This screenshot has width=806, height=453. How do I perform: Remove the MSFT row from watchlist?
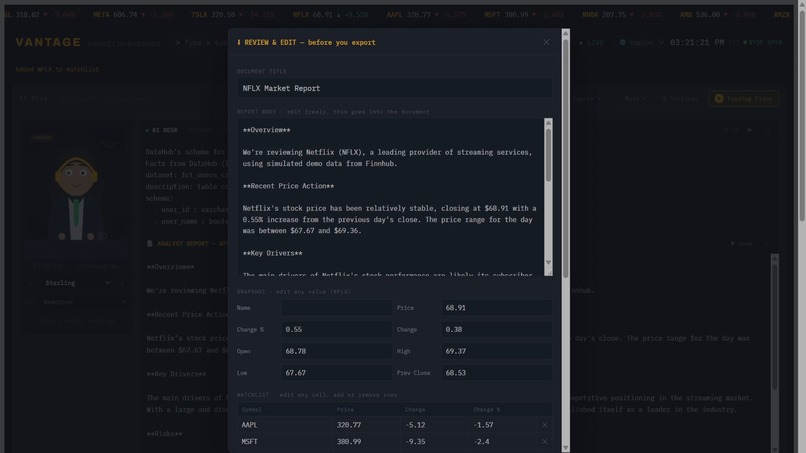(x=544, y=441)
